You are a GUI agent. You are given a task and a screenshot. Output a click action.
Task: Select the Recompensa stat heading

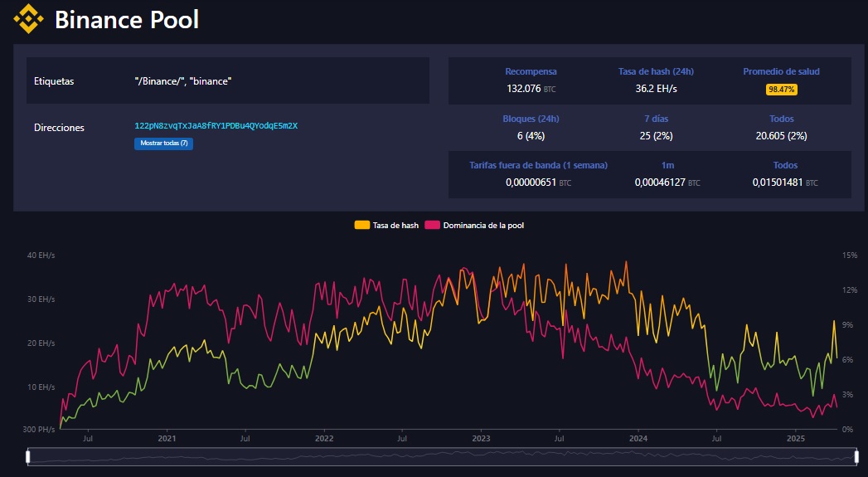531,71
